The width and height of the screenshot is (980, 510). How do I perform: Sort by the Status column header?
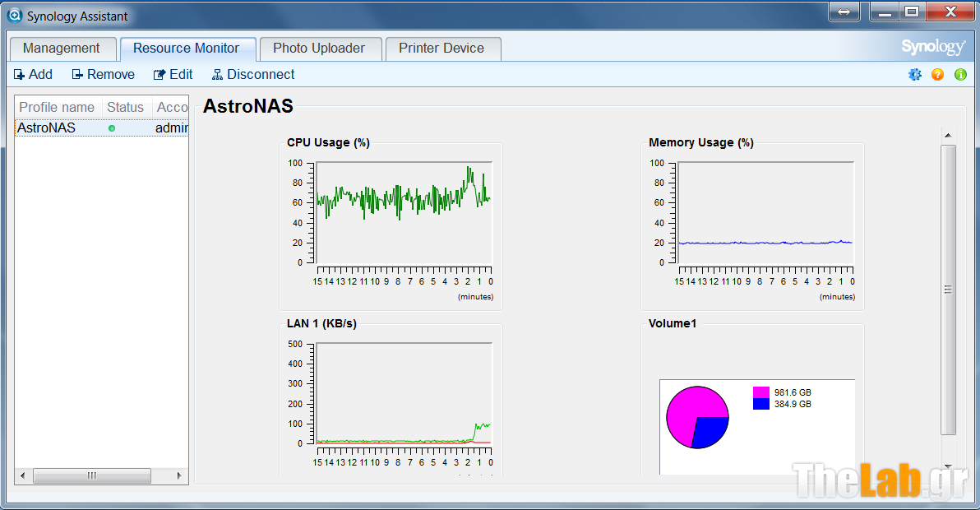(127, 108)
